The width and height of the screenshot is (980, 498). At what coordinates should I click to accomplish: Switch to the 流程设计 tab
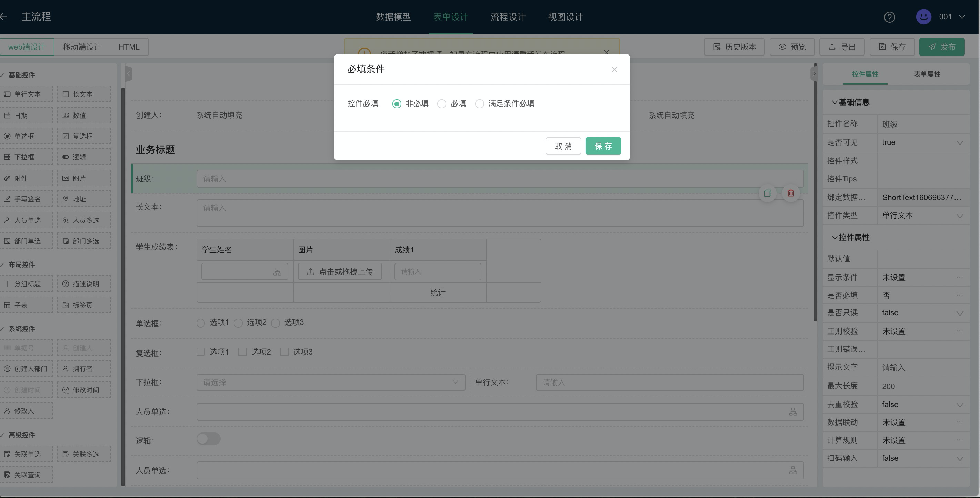(508, 17)
